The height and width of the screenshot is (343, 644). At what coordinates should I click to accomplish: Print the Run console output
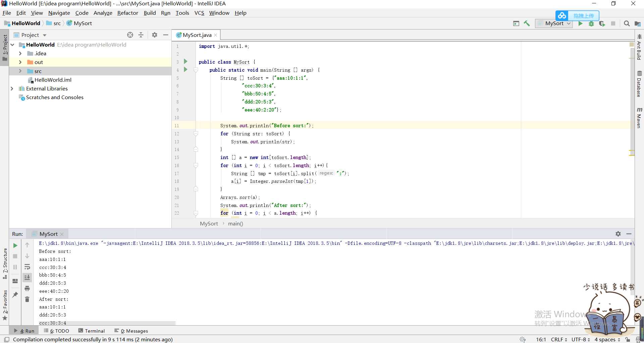(27, 288)
